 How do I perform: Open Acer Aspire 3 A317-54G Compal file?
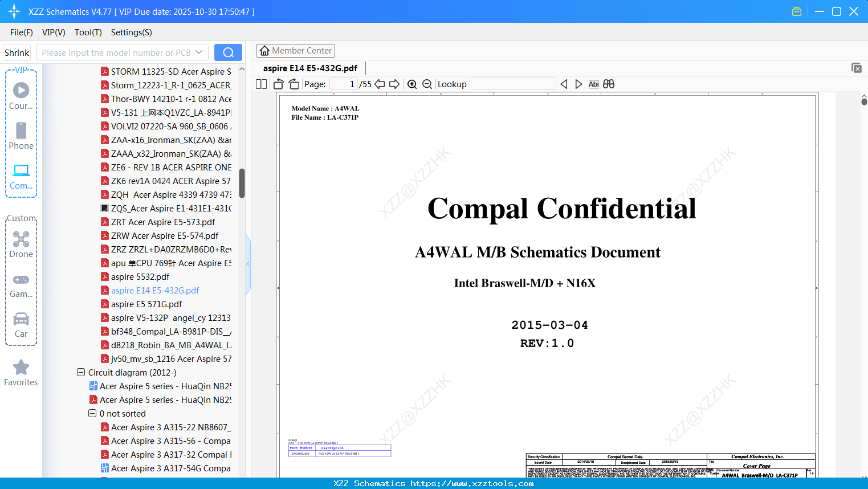tap(166, 468)
